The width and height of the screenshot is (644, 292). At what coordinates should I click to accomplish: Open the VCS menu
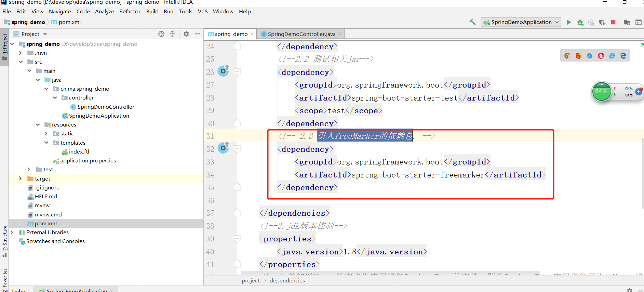[x=203, y=11]
